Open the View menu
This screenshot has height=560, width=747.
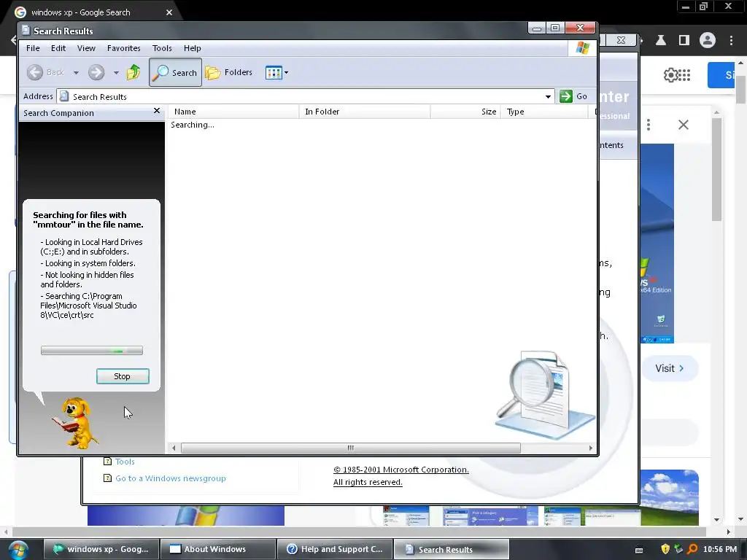(86, 48)
